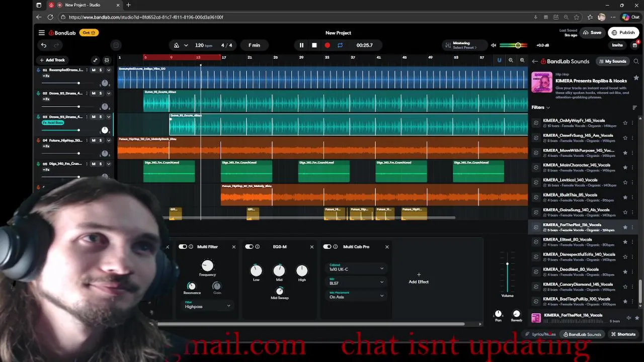Switch to Lyrics/Notes panel

[x=540, y=334]
